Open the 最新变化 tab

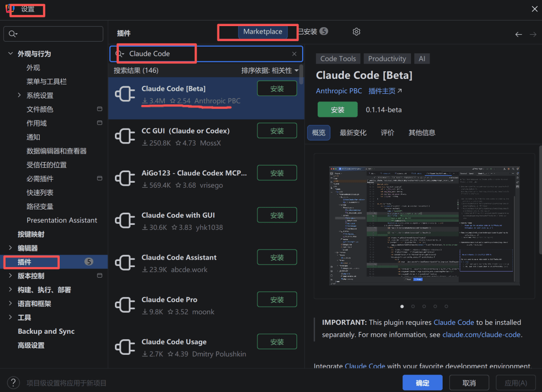(x=353, y=133)
